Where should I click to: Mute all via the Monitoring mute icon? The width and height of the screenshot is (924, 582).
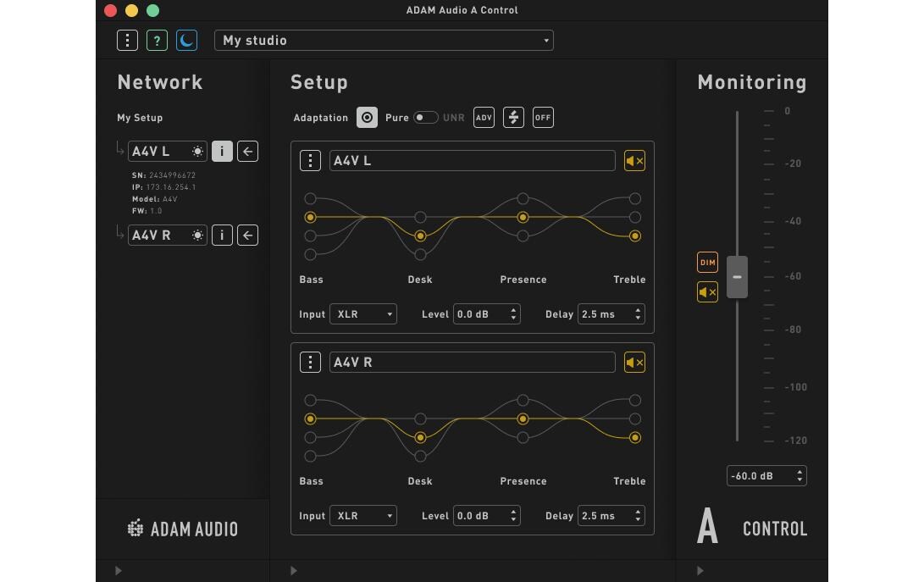[x=707, y=292]
